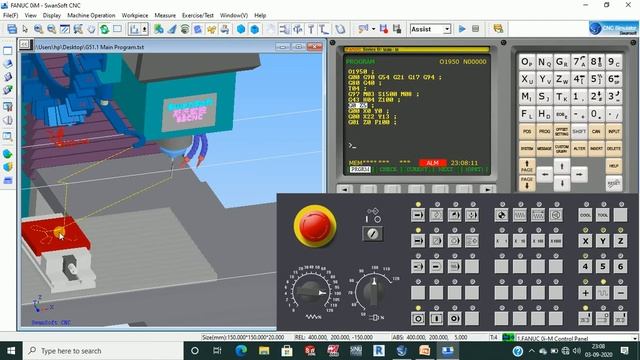Click the G/R address key

[562, 62]
